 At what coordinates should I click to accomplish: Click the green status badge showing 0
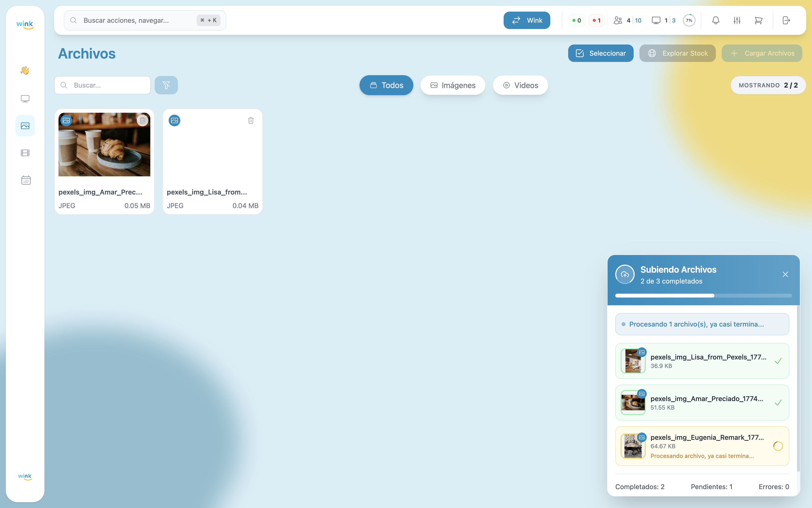click(x=576, y=21)
